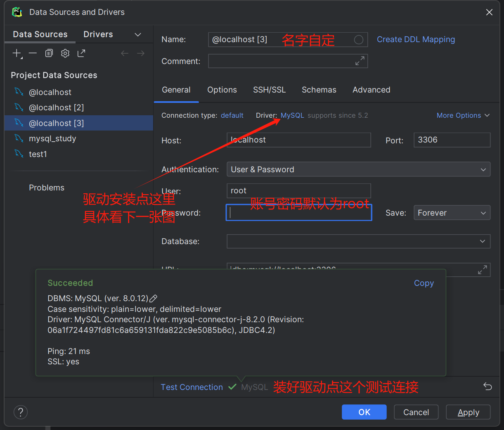Click the PyCharm logo in title bar
This screenshot has width=504, height=430.
pos(17,12)
